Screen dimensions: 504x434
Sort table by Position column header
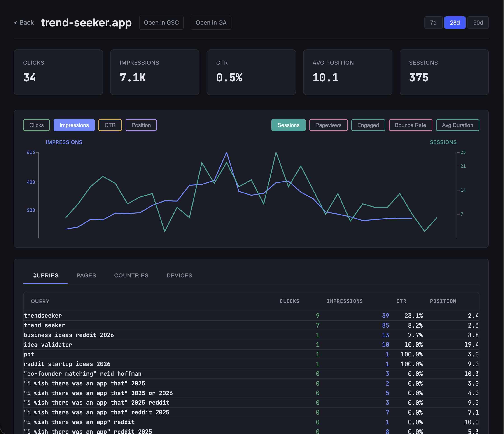[x=443, y=301]
